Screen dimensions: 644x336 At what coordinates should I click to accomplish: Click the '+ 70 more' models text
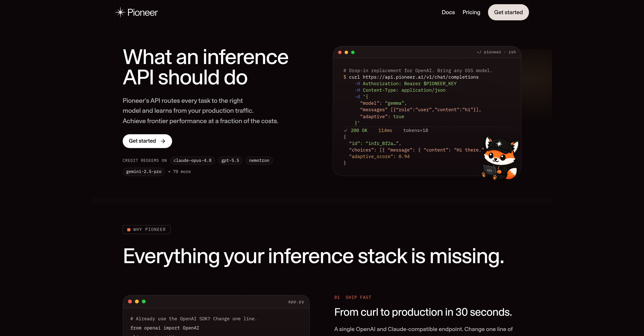(x=179, y=172)
